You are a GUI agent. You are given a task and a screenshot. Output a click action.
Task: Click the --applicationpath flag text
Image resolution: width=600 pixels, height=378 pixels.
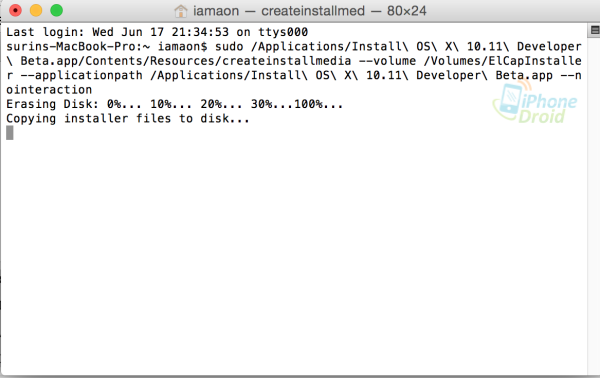81,75
